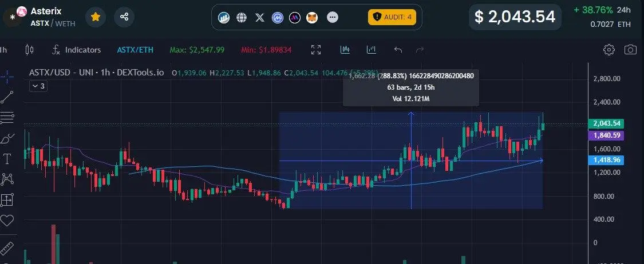Click the blue 1,418.96 price axis label
The width and height of the screenshot is (644, 264).
tap(606, 160)
